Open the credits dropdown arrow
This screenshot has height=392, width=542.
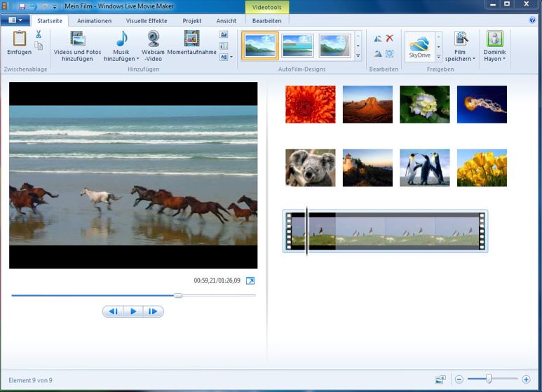(231, 57)
